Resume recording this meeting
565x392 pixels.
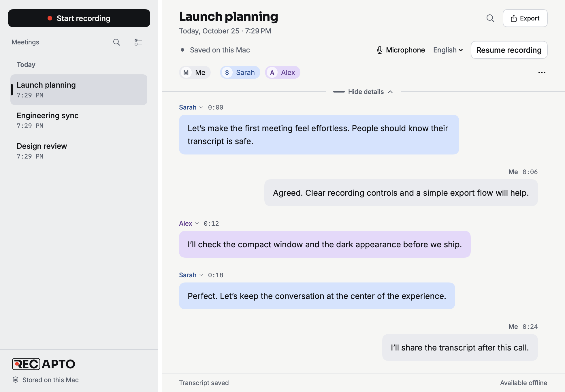click(x=509, y=50)
